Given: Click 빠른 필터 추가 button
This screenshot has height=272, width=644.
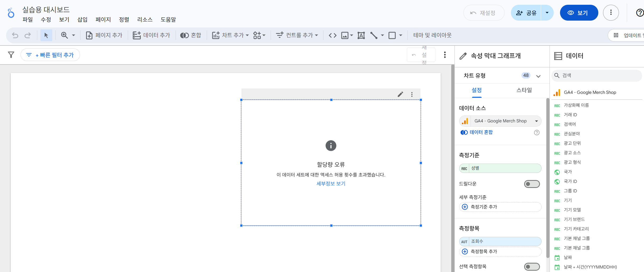Looking at the screenshot, I should [x=50, y=55].
